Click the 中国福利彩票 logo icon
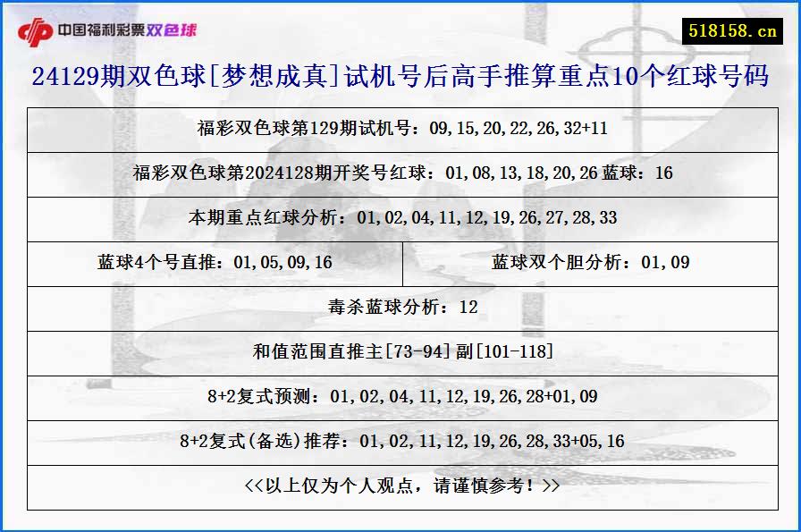Image resolution: width=801 pixels, height=532 pixels. (x=36, y=28)
